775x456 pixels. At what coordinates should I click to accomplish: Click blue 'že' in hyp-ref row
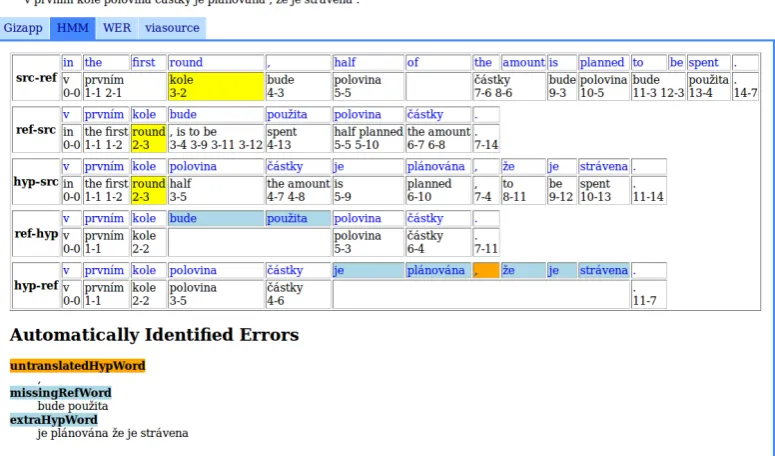(x=523, y=270)
